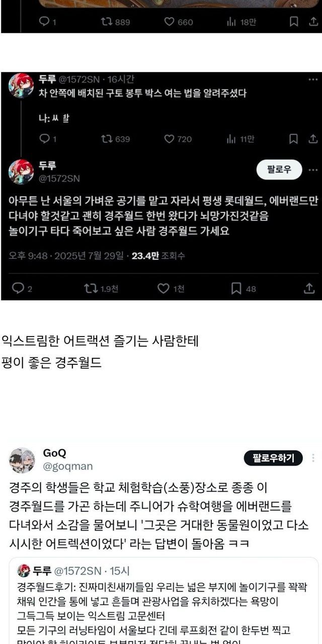Share the main 두루 tweet via share icon
The image size is (322, 644).
(309, 288)
